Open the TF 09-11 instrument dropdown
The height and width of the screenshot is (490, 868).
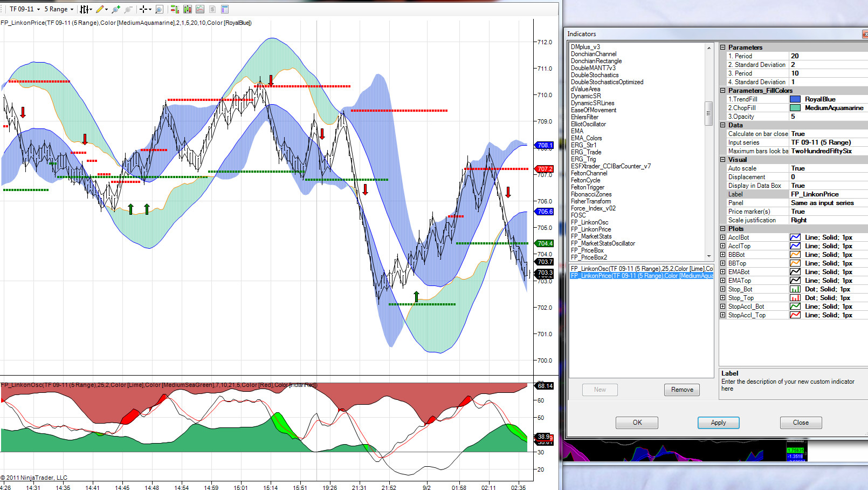coord(24,9)
